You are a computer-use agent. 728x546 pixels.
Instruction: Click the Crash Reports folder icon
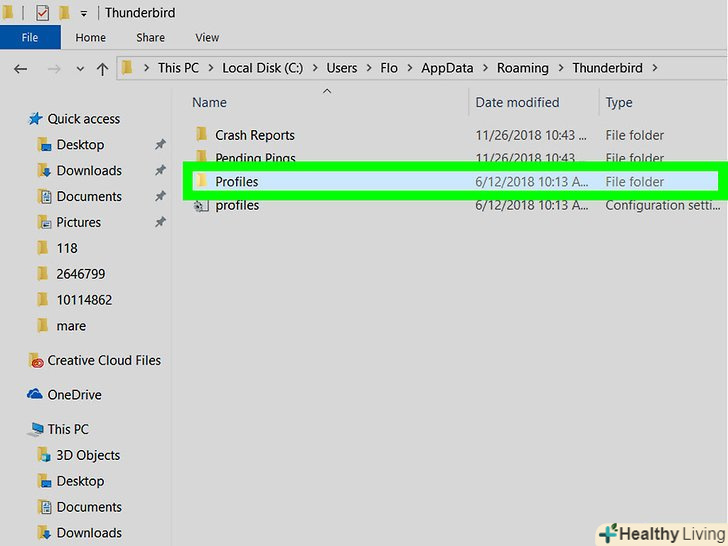202,134
